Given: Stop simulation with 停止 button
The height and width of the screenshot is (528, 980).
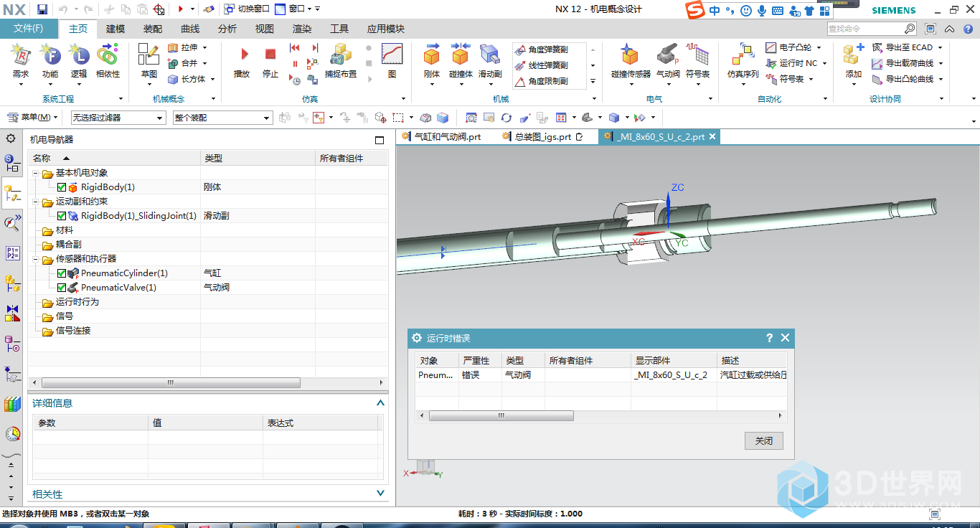Looking at the screenshot, I should click(270, 62).
